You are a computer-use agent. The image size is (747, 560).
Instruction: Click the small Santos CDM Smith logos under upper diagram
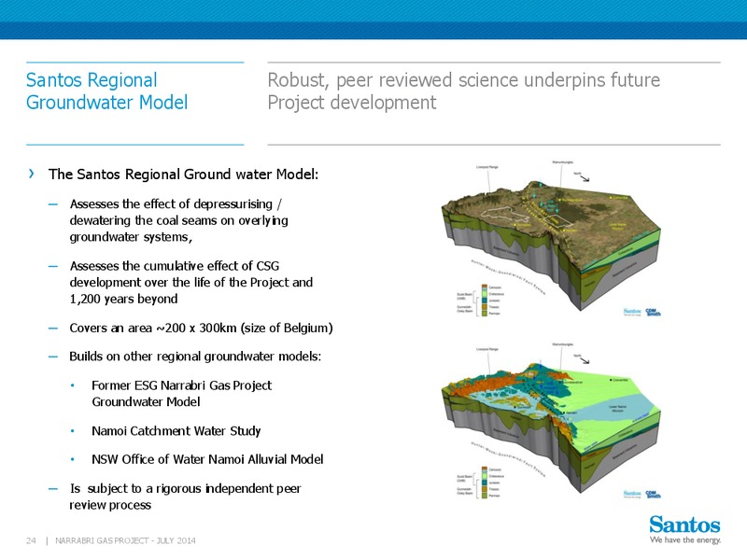pos(642,313)
